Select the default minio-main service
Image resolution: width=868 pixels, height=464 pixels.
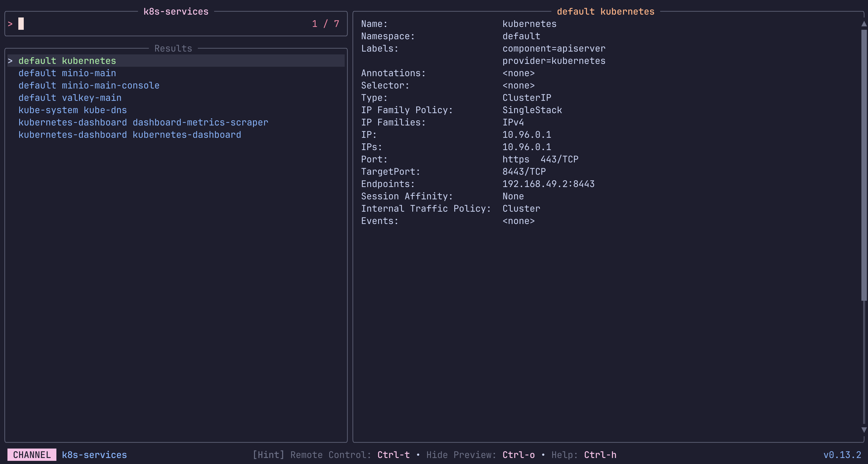[67, 73]
